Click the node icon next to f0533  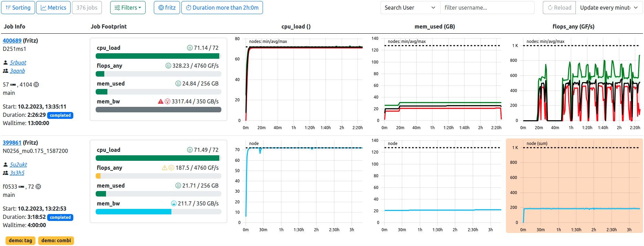click(21, 187)
